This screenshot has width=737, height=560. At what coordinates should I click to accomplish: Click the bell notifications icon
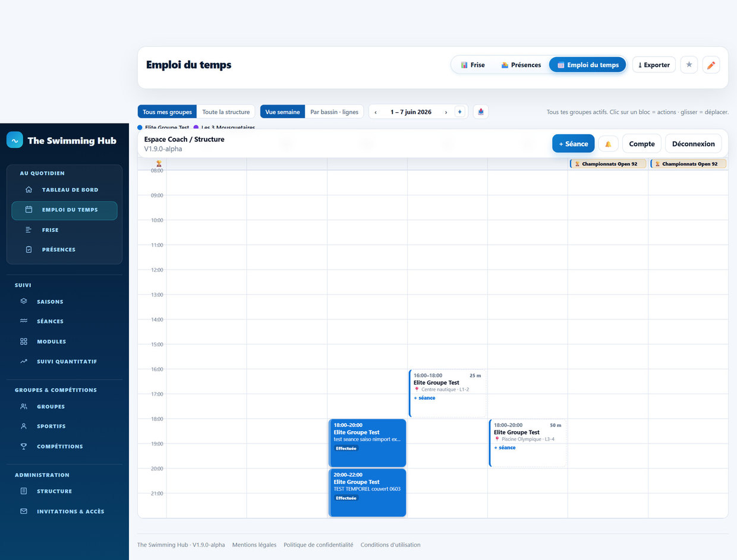click(608, 144)
